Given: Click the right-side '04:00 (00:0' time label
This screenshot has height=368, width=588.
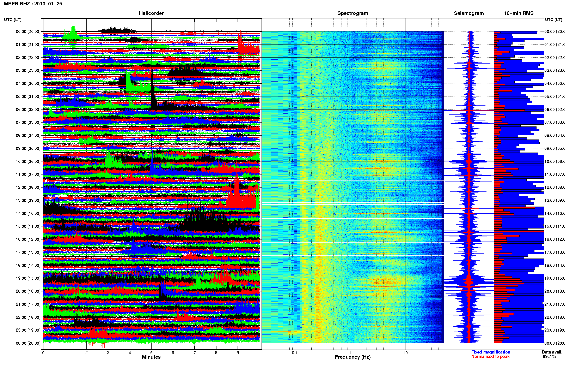Looking at the screenshot, I should [x=555, y=83].
